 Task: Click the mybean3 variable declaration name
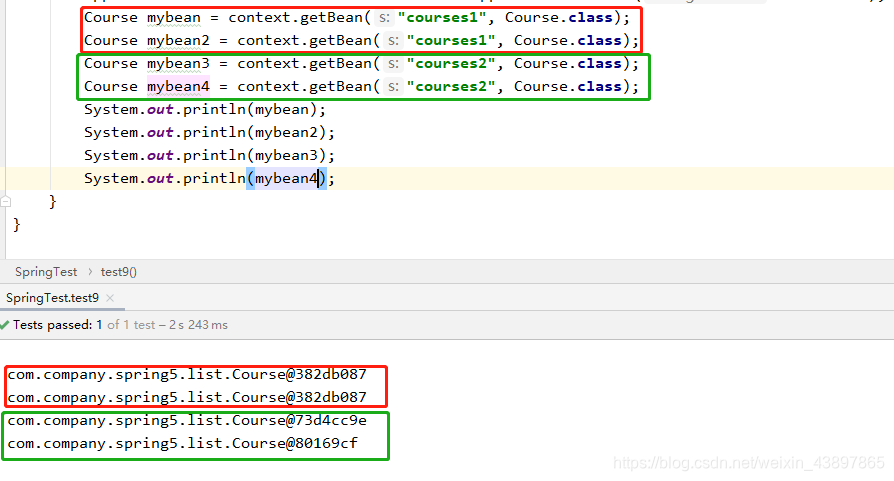click(178, 63)
